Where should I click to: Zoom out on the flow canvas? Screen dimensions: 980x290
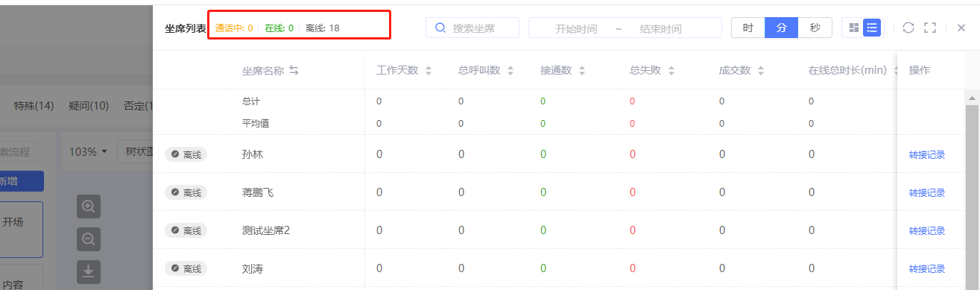coord(88,239)
